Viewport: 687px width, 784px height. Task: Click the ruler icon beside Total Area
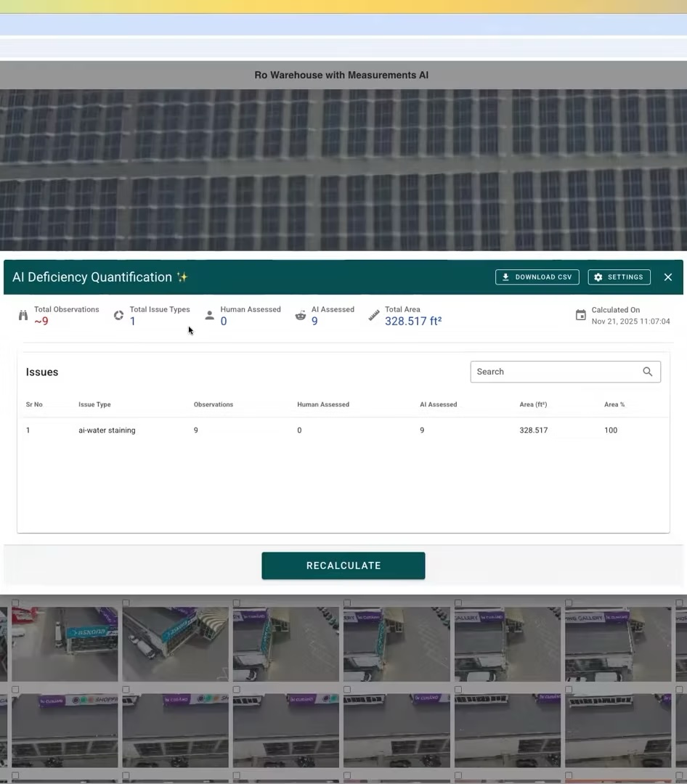click(x=374, y=315)
